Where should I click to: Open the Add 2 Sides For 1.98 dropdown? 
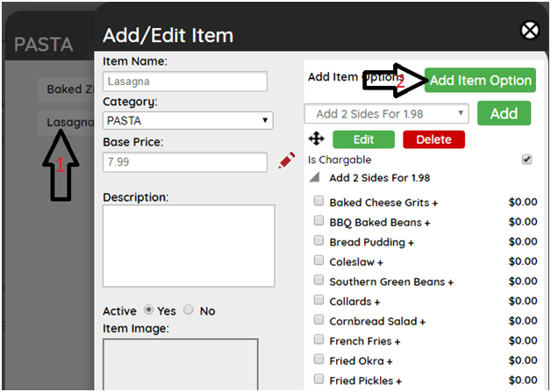[x=386, y=113]
